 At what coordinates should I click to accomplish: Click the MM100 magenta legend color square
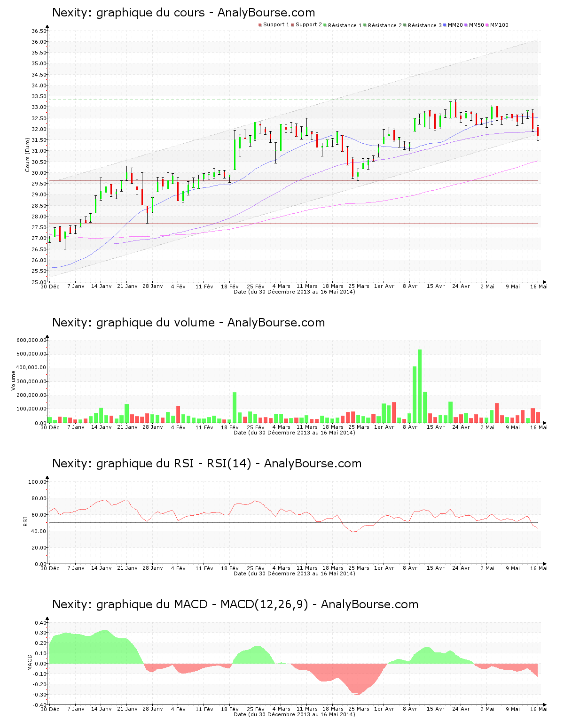tap(487, 25)
